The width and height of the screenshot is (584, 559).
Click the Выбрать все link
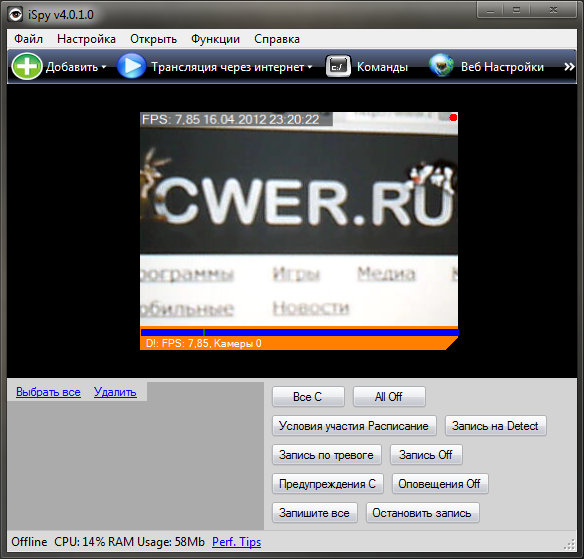pos(48,392)
